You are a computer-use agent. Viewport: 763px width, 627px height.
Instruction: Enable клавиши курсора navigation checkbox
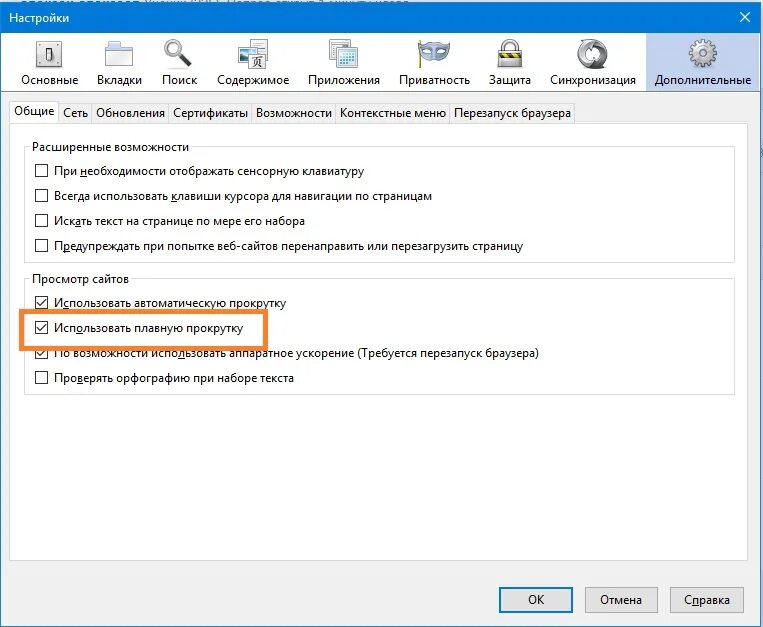[x=41, y=196]
